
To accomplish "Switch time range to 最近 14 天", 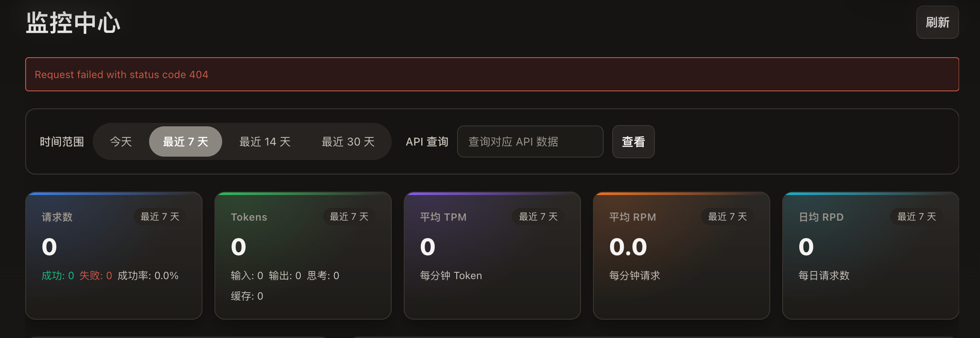I will pos(265,142).
